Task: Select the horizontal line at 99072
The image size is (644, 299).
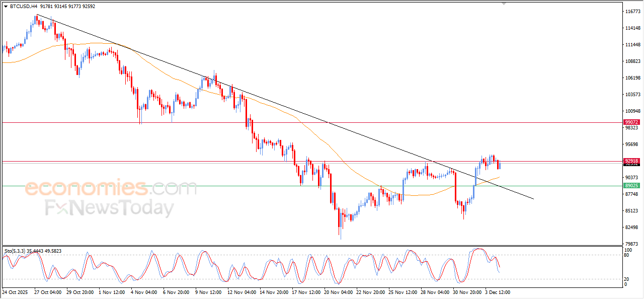Action: click(312, 122)
